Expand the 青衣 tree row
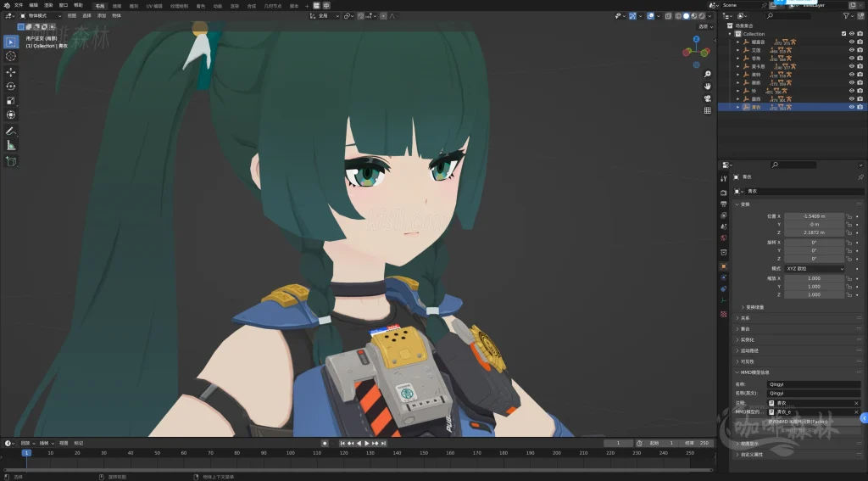Image resolution: width=868 pixels, height=481 pixels. [x=738, y=107]
